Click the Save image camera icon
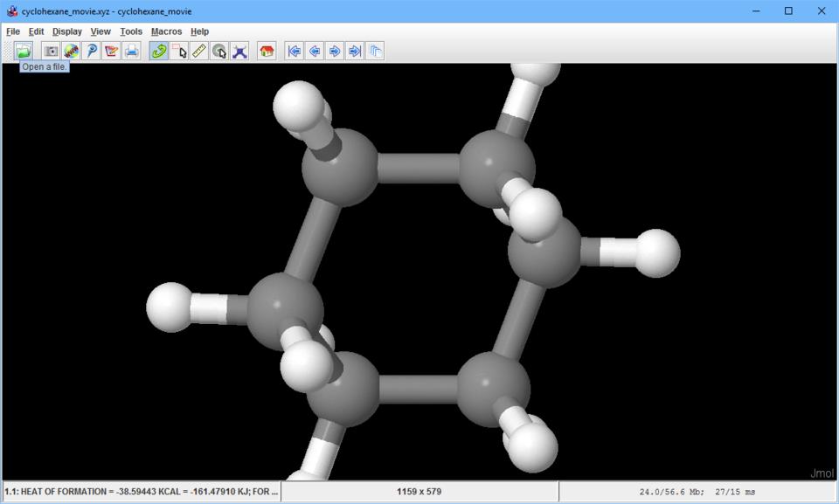 coord(52,52)
